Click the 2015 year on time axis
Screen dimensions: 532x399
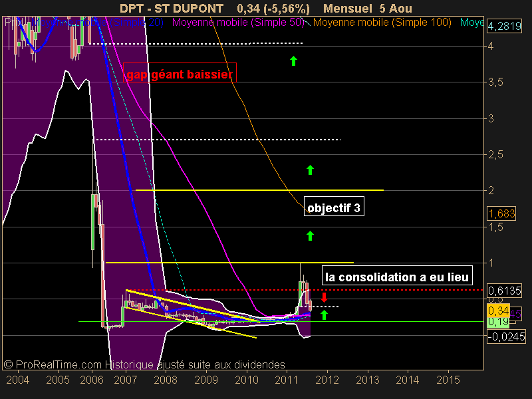(448, 380)
